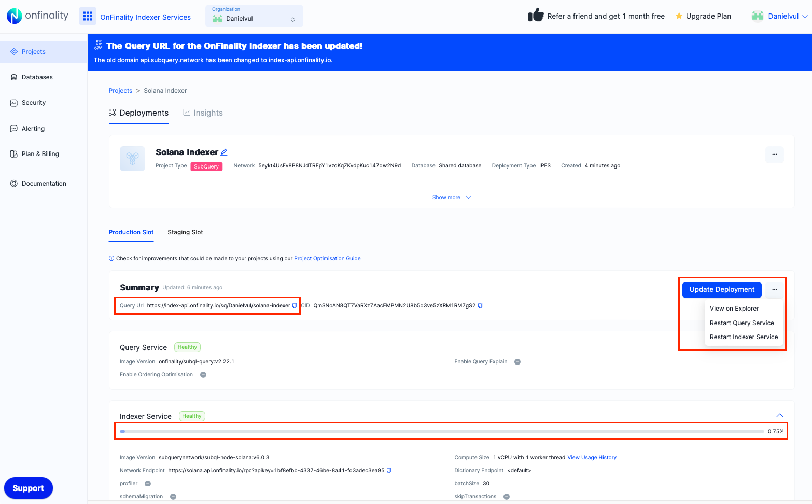Copy the Network Endpoint via its copy icon
This screenshot has height=504, width=812.
tap(389, 470)
